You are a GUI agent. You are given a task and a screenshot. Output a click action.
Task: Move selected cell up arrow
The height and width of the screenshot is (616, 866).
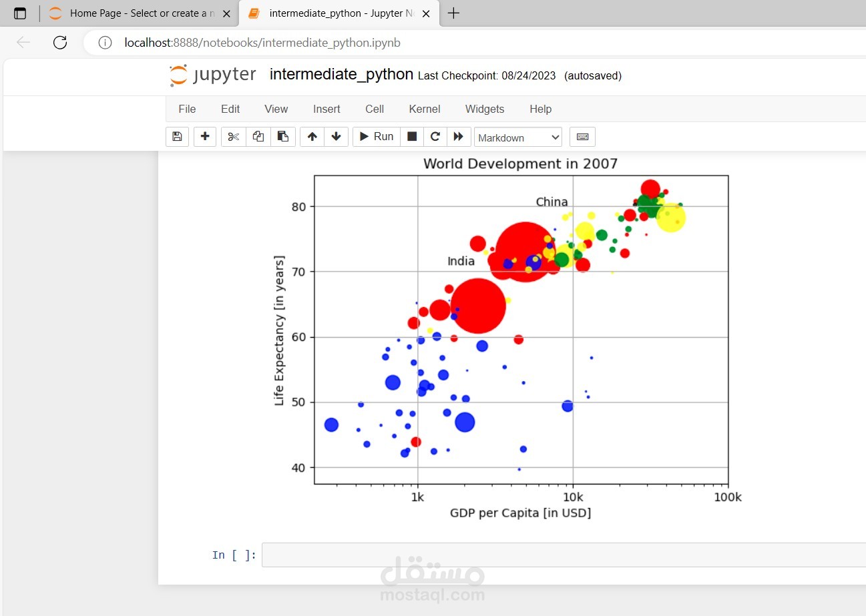[312, 137]
